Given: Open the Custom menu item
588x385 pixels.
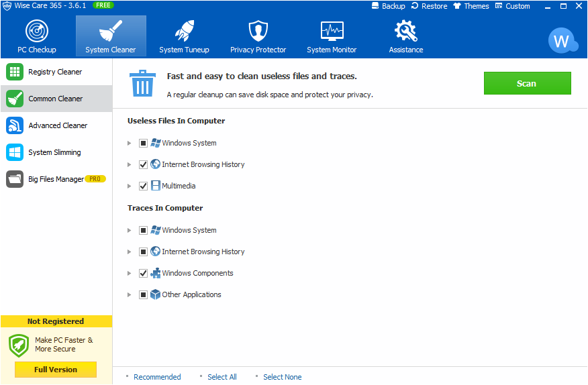Looking at the screenshot, I should 513,6.
